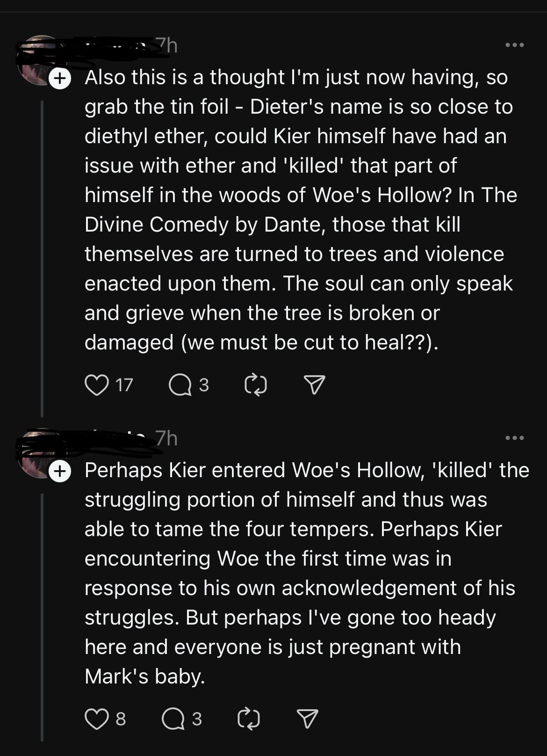
Task: Open the three-dot menu on the first post
Action: [515, 45]
